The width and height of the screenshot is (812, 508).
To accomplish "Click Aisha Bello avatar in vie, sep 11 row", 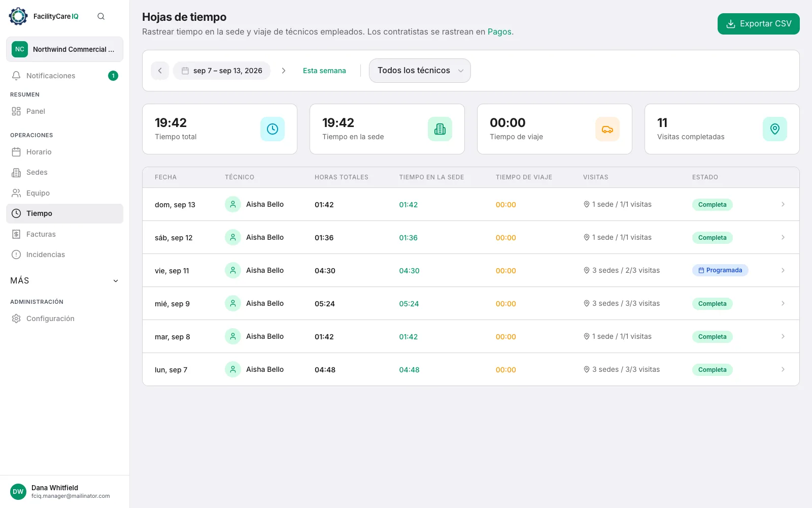I will 233,270.
